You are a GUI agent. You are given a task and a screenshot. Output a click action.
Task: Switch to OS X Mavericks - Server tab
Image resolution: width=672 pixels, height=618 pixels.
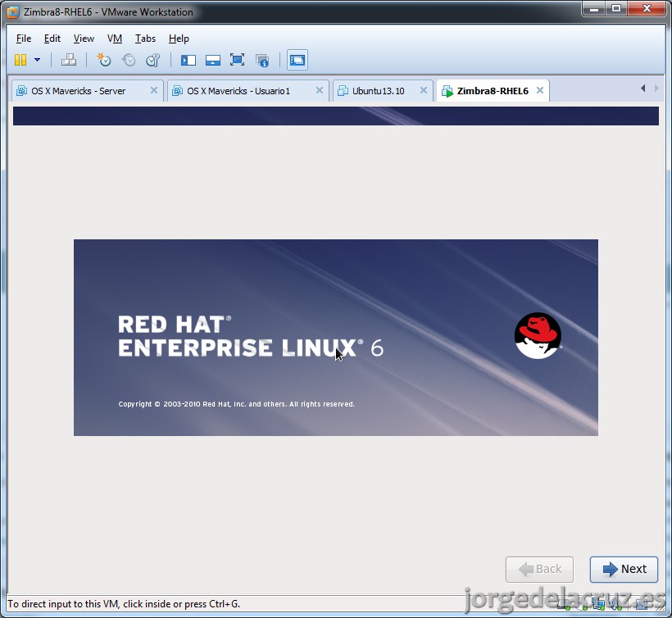pyautogui.click(x=88, y=91)
